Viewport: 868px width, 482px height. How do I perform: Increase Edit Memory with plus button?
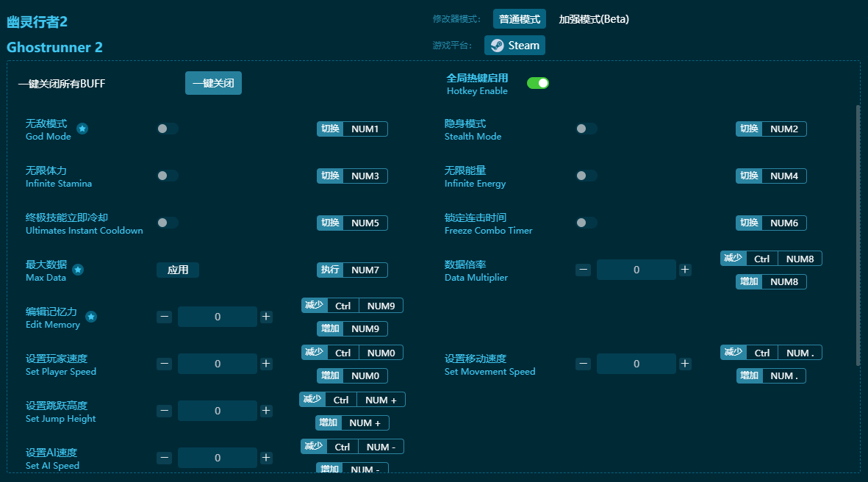[x=266, y=317]
